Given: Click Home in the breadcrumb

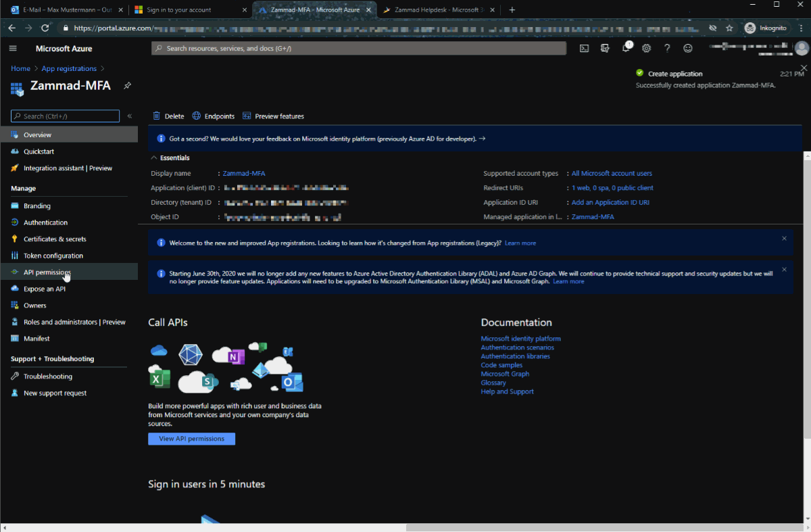Looking at the screenshot, I should tap(20, 68).
